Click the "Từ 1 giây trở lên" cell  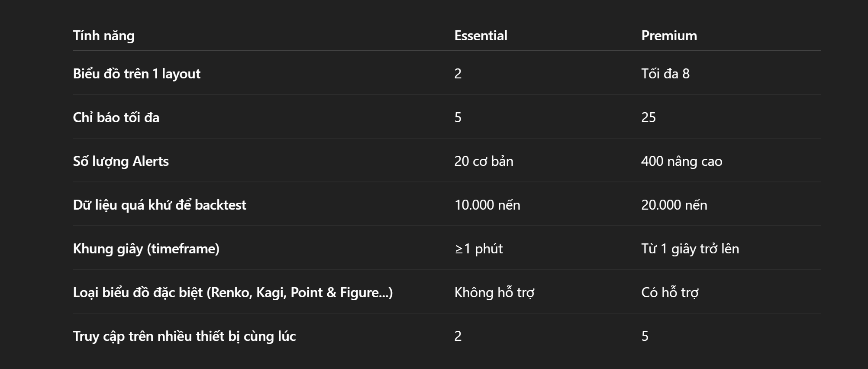690,249
